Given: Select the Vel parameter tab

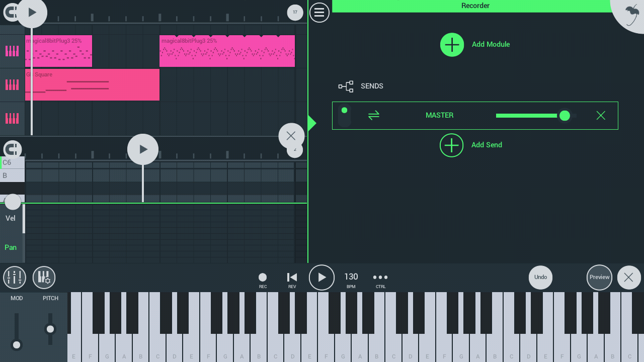Looking at the screenshot, I should point(11,218).
